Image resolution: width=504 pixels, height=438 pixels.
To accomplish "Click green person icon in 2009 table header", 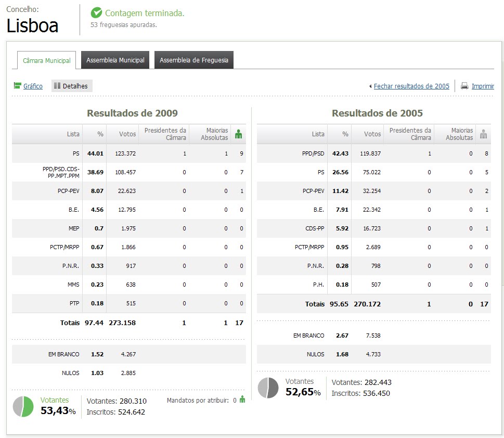I will [x=239, y=134].
